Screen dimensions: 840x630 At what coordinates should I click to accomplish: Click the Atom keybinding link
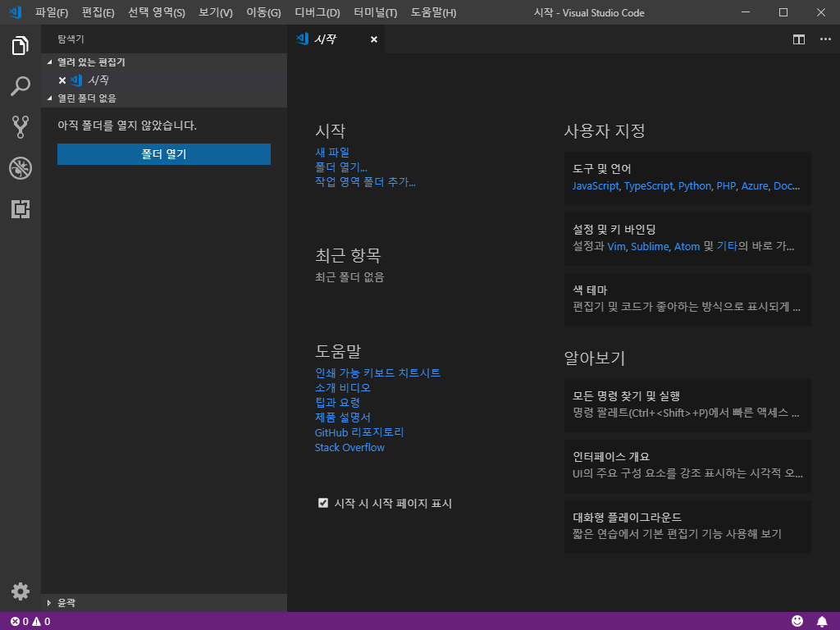coord(687,246)
